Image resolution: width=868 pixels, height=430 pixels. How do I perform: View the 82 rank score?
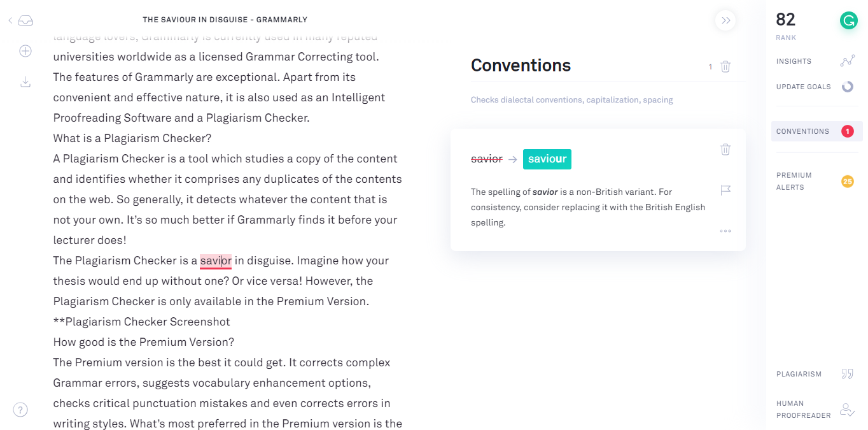click(x=786, y=20)
